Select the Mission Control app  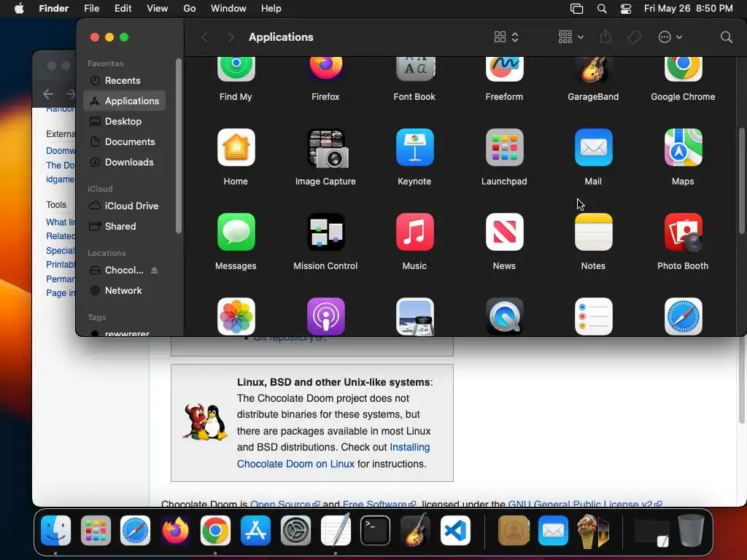(x=325, y=232)
